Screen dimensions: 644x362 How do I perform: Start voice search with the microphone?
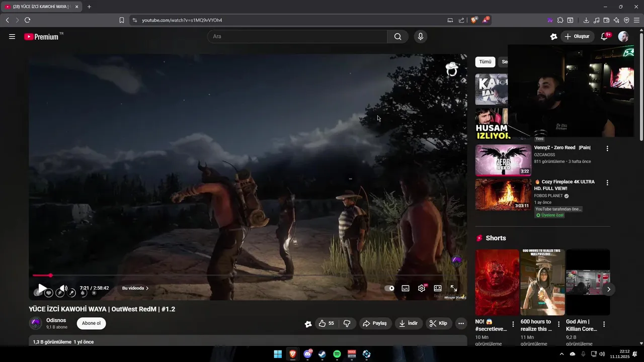coord(421,37)
